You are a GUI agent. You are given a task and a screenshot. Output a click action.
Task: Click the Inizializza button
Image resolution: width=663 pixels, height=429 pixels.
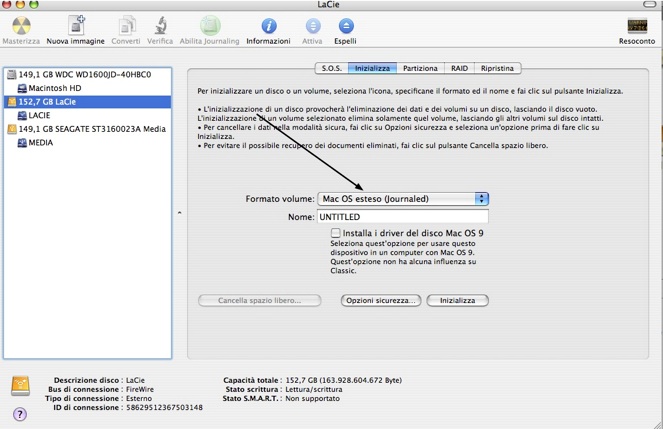pyautogui.click(x=458, y=301)
